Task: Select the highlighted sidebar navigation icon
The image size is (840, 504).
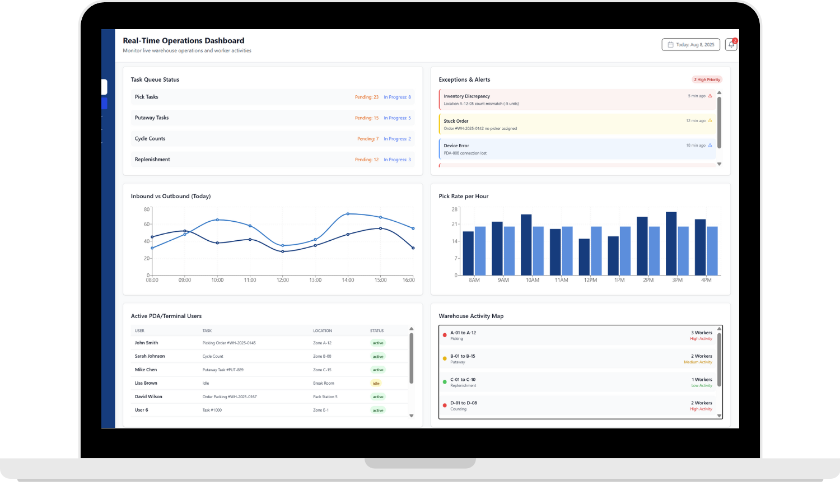Action: click(105, 103)
